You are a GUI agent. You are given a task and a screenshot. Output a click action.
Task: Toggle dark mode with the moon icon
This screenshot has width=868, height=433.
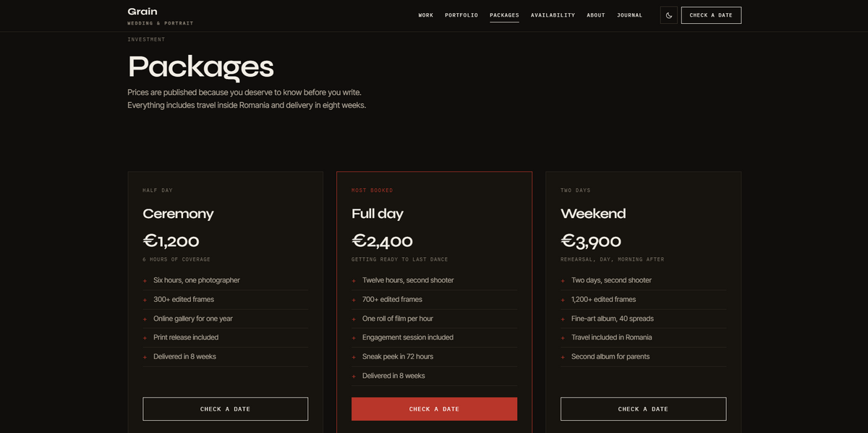668,15
